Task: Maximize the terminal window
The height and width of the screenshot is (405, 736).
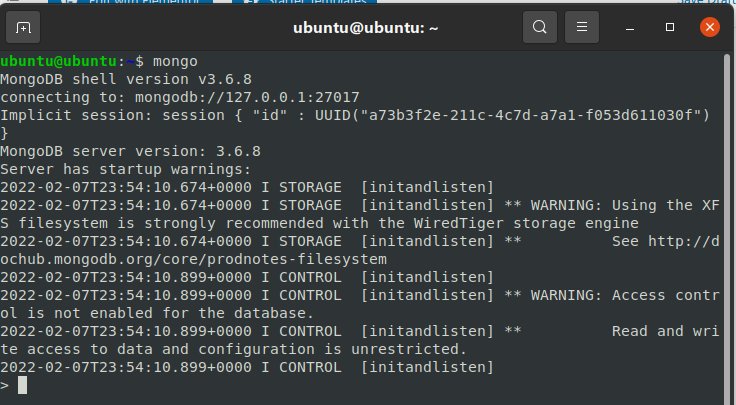Action: coord(670,27)
